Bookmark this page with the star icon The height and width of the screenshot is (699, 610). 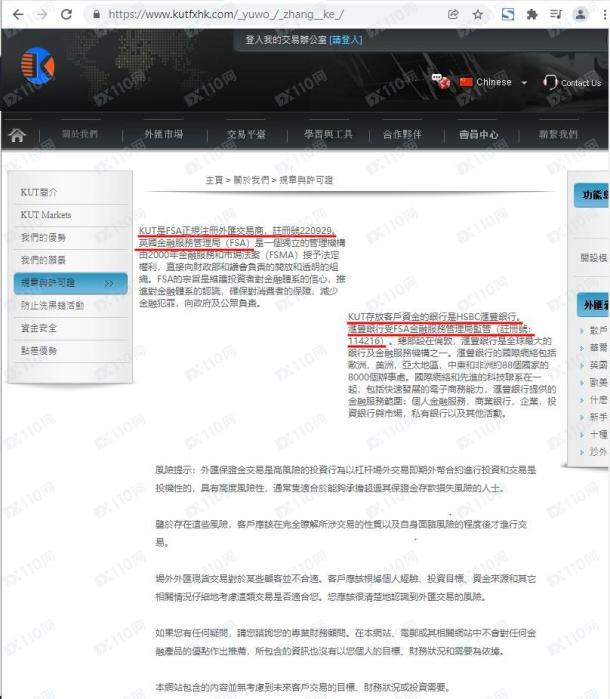coord(478,14)
